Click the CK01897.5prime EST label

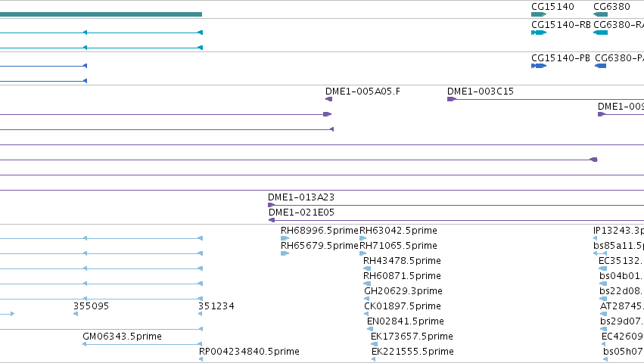tap(403, 306)
